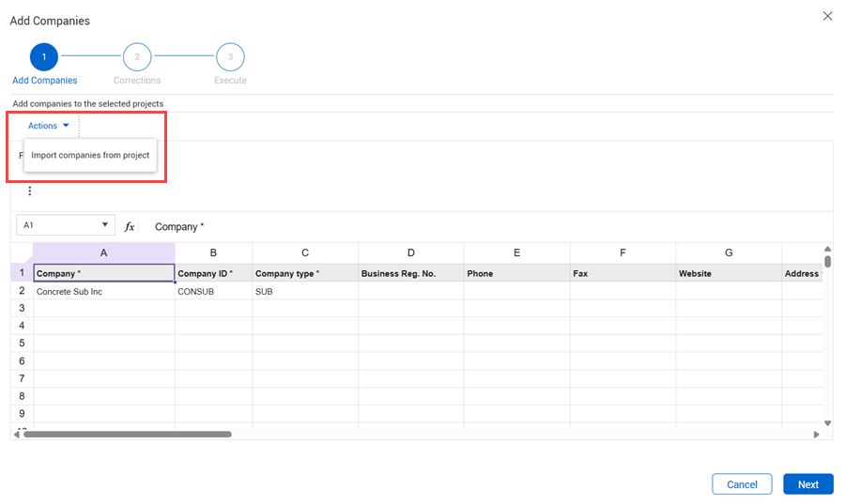The image size is (845, 504).
Task: Select column B header
Action: 213,252
